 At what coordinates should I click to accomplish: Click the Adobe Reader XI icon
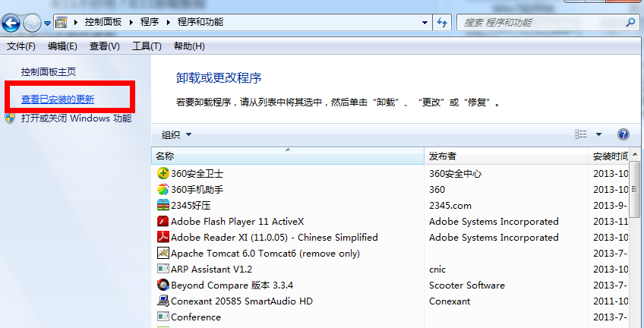163,237
